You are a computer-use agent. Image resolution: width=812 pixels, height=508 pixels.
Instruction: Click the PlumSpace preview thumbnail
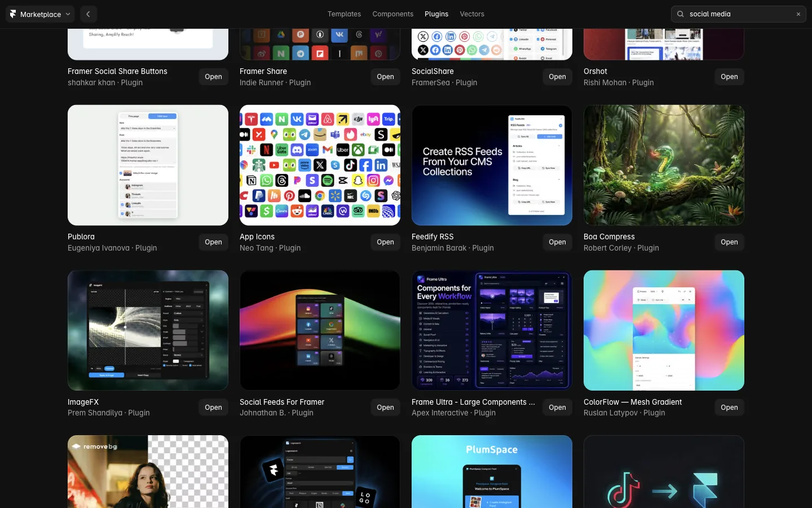492,472
